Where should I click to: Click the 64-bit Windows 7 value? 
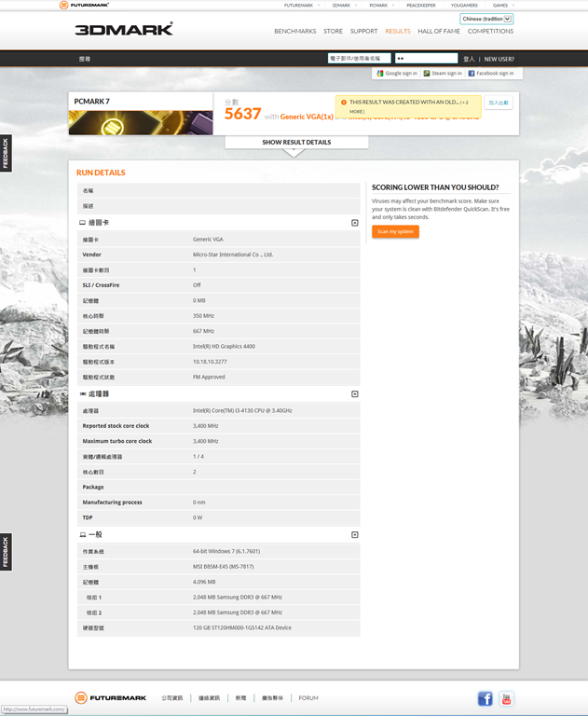pyautogui.click(x=226, y=552)
